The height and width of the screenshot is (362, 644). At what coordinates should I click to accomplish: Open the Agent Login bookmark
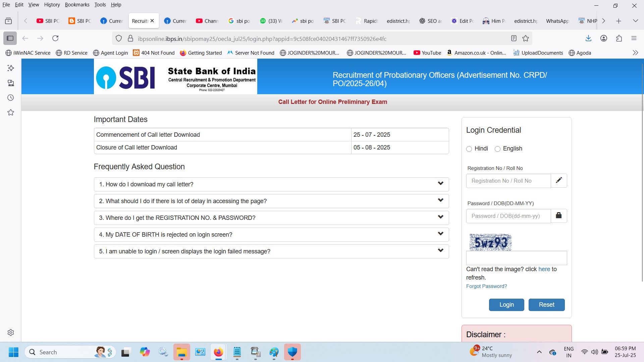[x=110, y=53]
